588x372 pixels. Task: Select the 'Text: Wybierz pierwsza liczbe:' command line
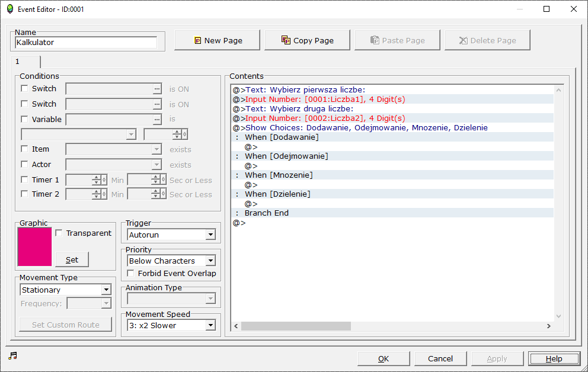(x=392, y=90)
